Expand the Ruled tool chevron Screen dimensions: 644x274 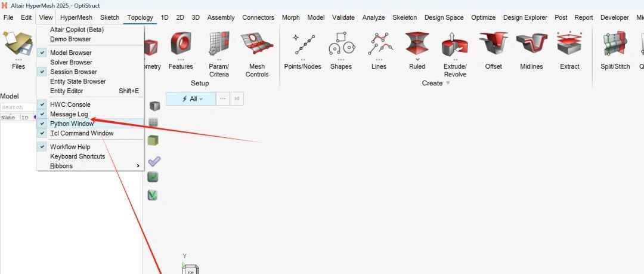pyautogui.click(x=417, y=59)
